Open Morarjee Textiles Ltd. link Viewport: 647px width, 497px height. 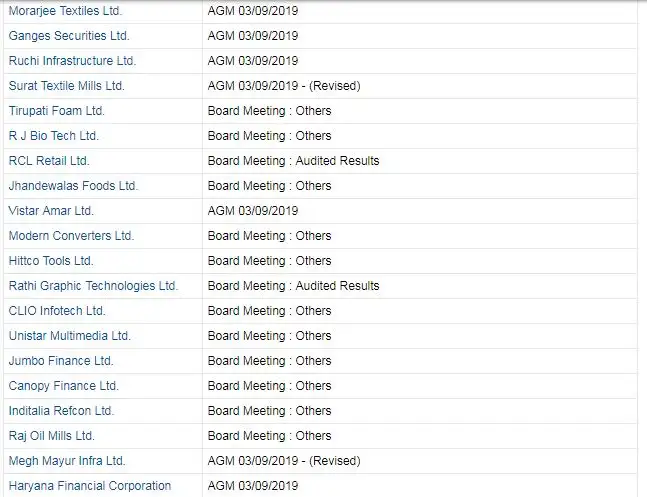point(65,11)
